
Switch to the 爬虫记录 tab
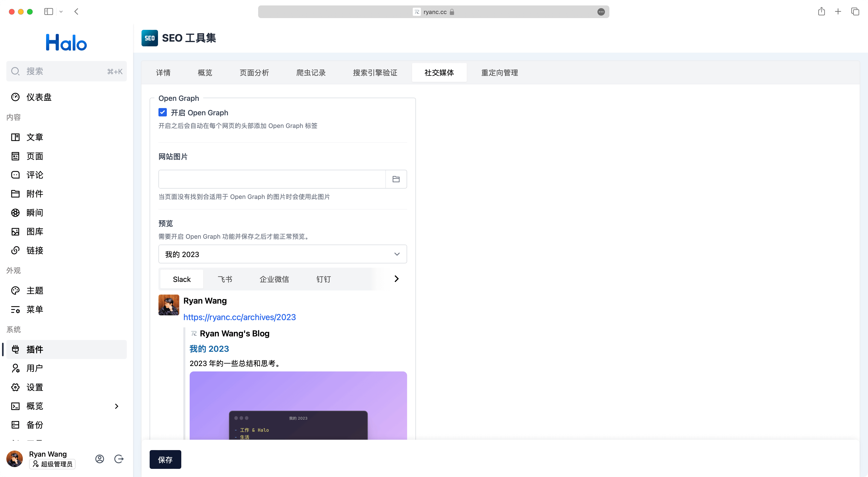[311, 73]
